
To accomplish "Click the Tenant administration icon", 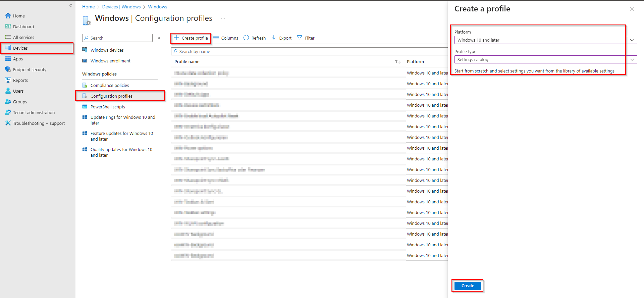I will point(8,112).
